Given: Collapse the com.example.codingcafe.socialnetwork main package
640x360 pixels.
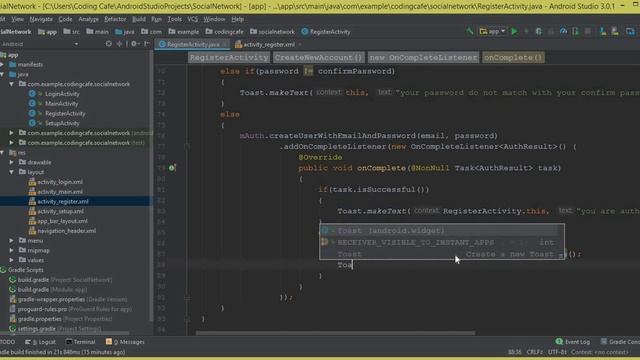Looking at the screenshot, I should (x=11, y=84).
